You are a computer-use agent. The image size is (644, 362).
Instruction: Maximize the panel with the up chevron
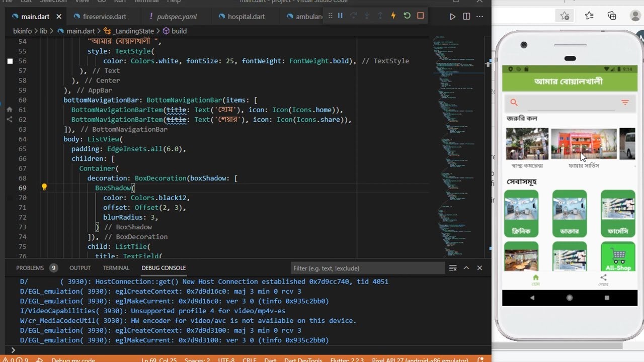466,268
